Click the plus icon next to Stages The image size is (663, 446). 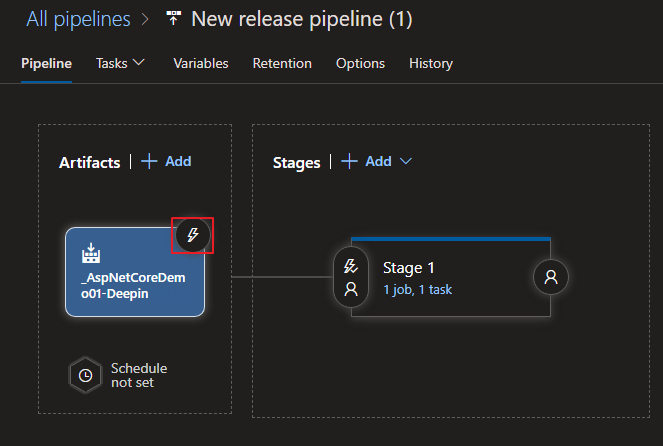tap(349, 161)
